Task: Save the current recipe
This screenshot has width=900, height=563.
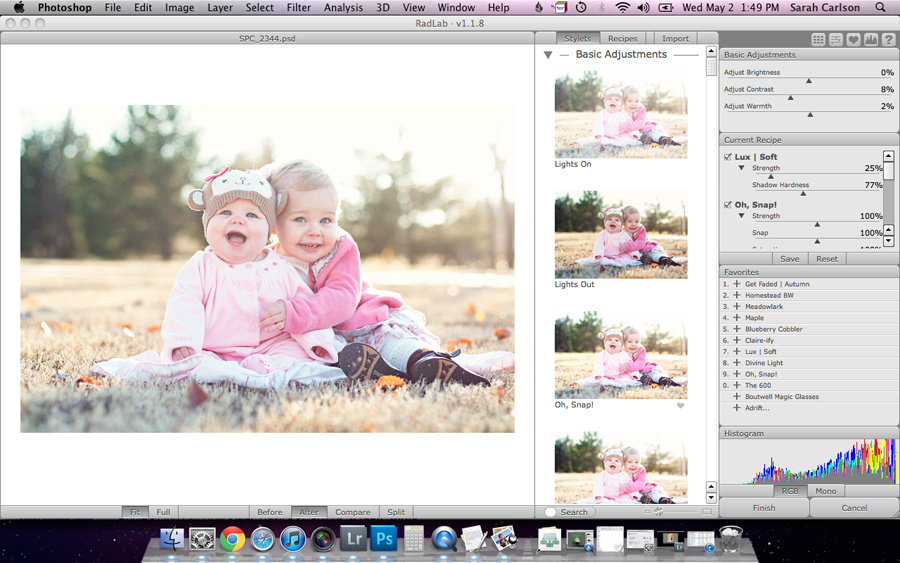Action: point(790,259)
